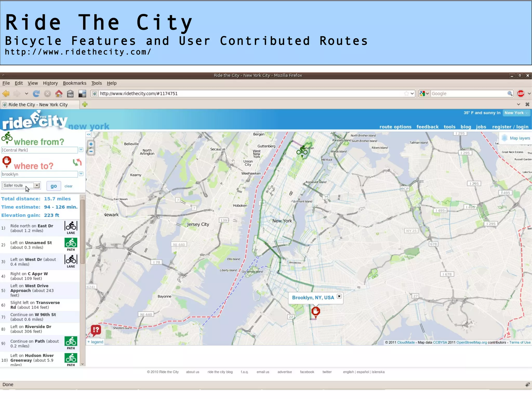This screenshot has width=532, height=399.
Task: Click the clear link
Action: (68, 186)
